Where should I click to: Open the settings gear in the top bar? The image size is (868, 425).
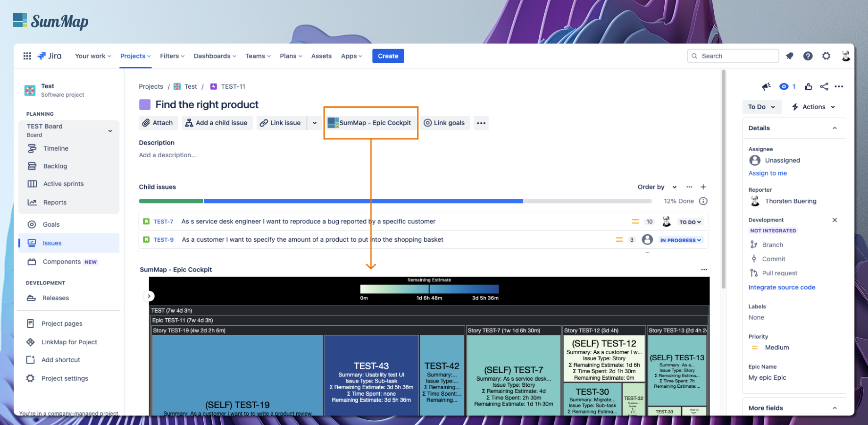pos(826,56)
